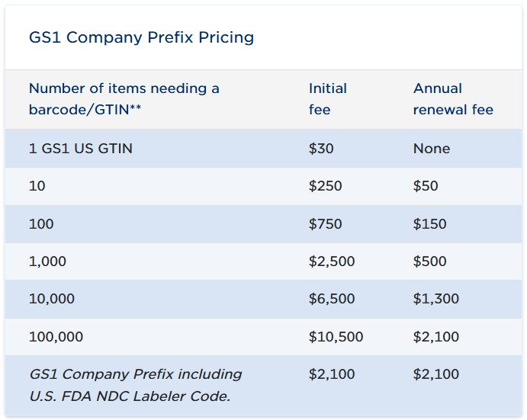Image resolution: width=527 pixels, height=420 pixels.
Task: Click the $10,500 initial fee value
Action: (x=336, y=336)
